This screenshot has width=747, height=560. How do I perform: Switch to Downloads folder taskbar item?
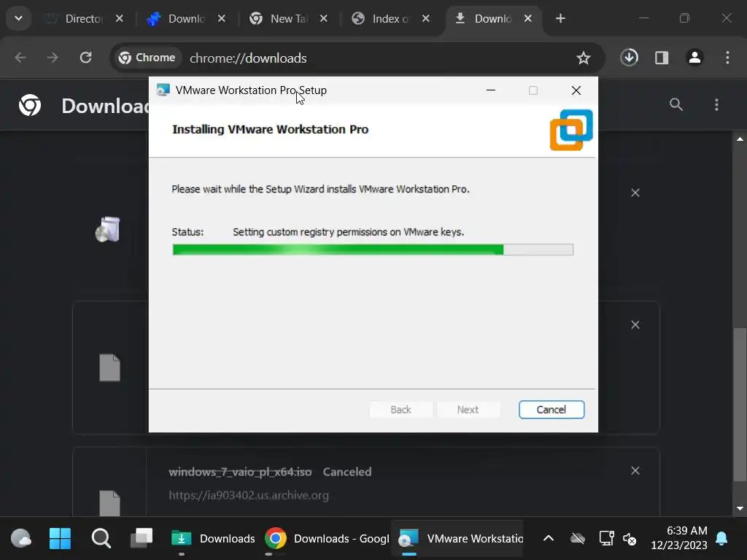[213, 539]
